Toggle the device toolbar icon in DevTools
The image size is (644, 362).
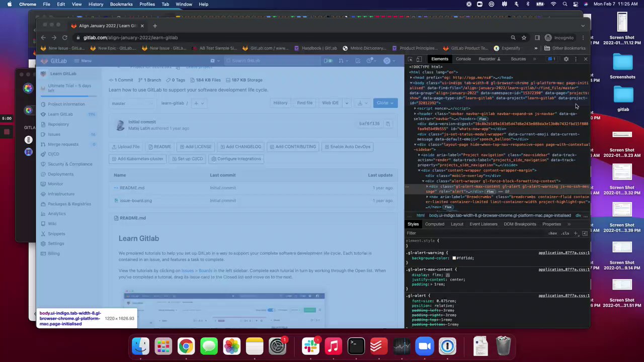click(419, 59)
